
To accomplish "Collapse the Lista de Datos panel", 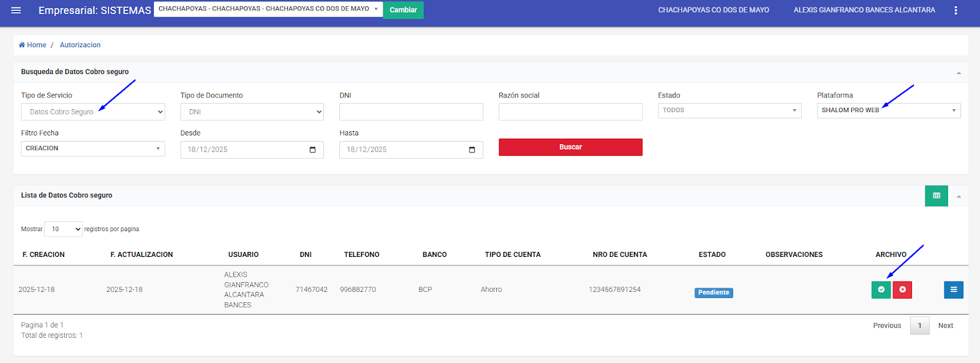I will (x=959, y=196).
